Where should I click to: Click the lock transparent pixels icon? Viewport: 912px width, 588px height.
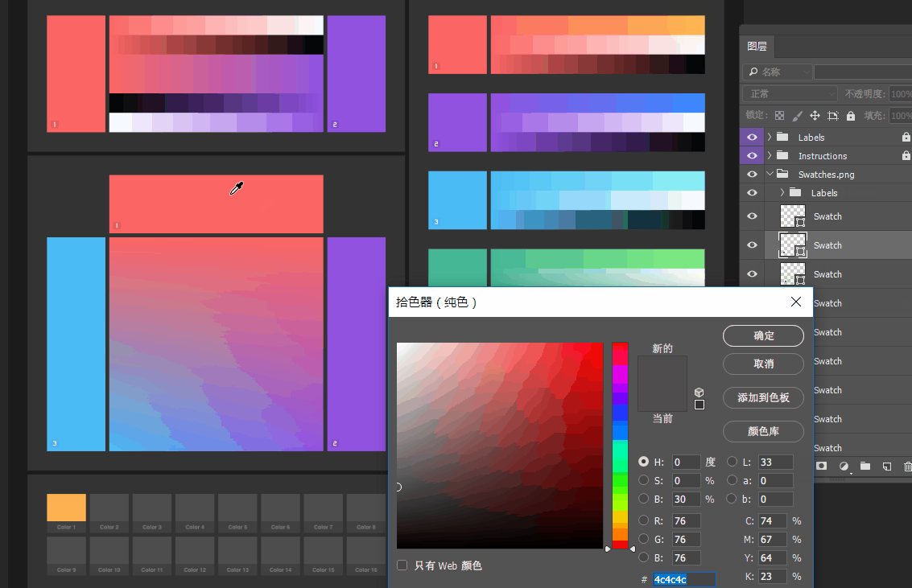coord(779,116)
